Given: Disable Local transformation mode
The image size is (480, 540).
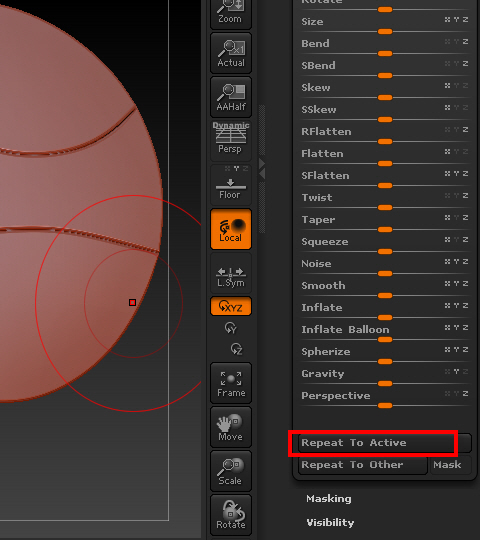Looking at the screenshot, I should coord(231,229).
